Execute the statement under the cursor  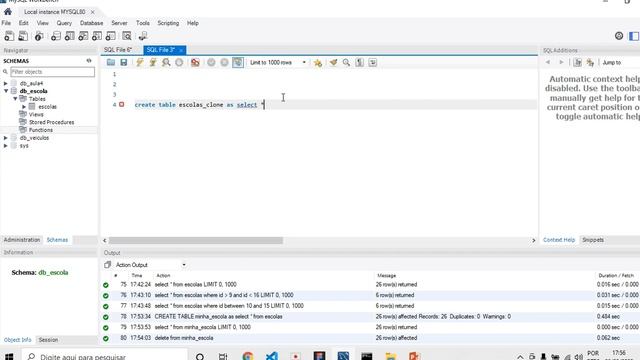(x=153, y=62)
